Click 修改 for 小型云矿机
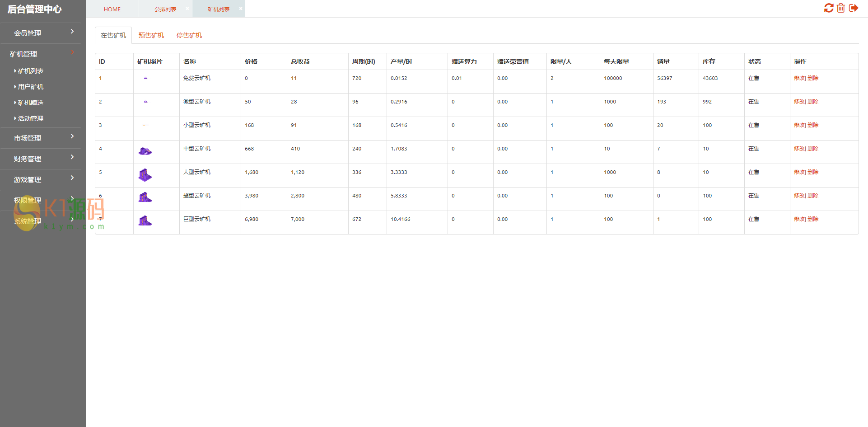868x427 pixels. pos(799,125)
